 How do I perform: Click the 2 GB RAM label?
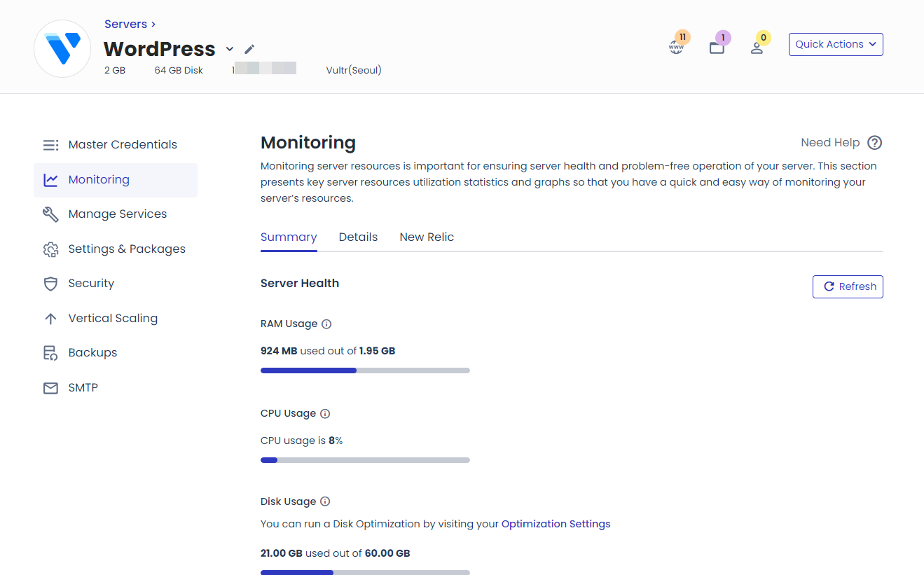pos(115,70)
